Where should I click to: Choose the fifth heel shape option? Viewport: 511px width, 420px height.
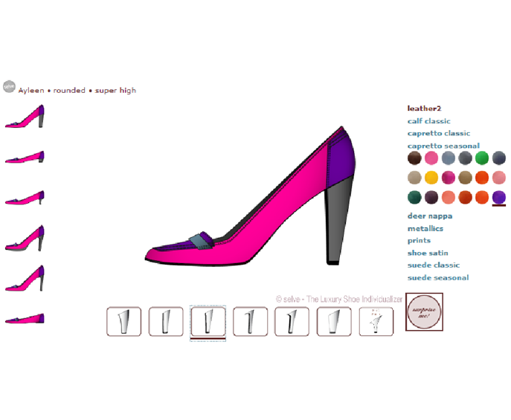[292, 322]
